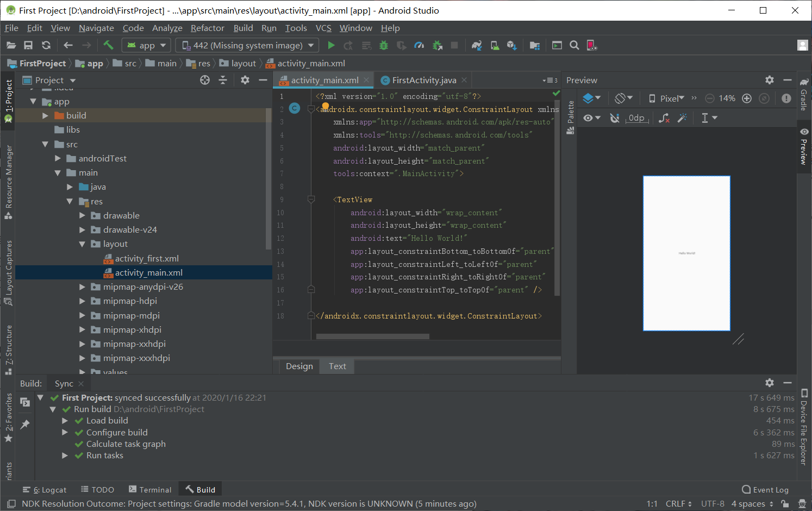Sync project with Gradle files
This screenshot has height=511, width=812.
coord(477,45)
